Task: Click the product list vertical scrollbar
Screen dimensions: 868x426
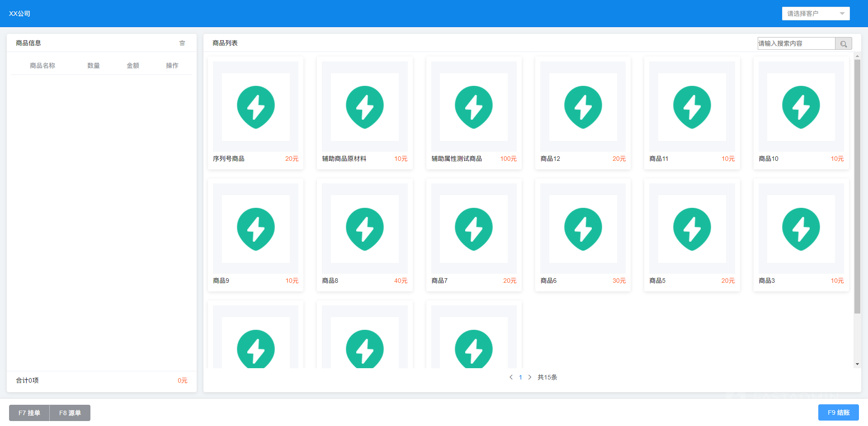Action: (x=857, y=185)
